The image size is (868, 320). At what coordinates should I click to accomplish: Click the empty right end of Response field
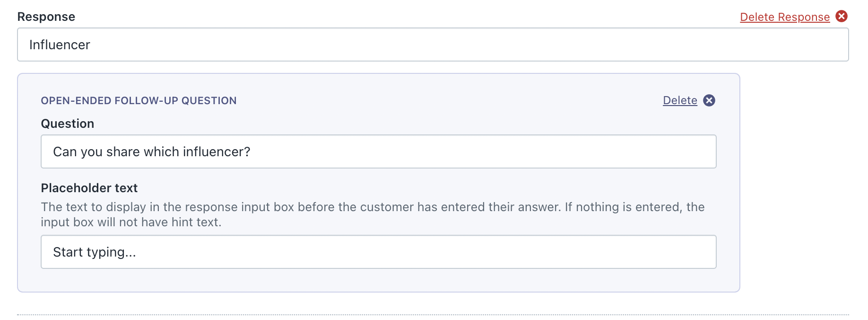[780, 44]
